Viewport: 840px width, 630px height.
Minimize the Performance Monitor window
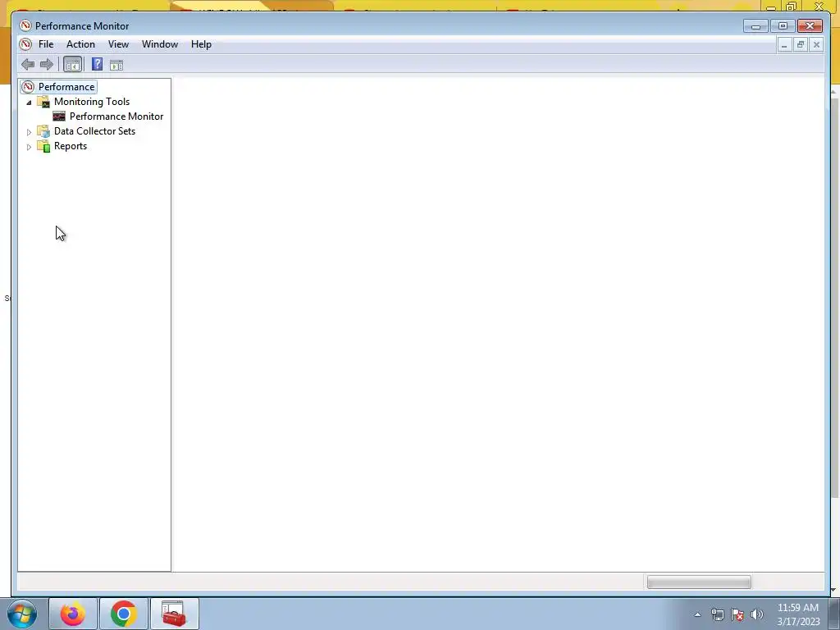(x=756, y=25)
